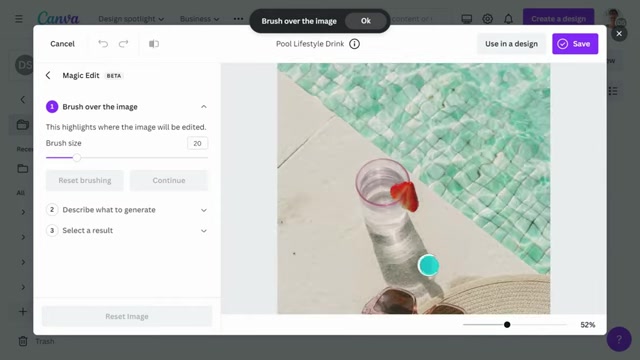Click the Pool Lifestyle Drink title
Image resolution: width=640 pixels, height=360 pixels.
coord(310,44)
